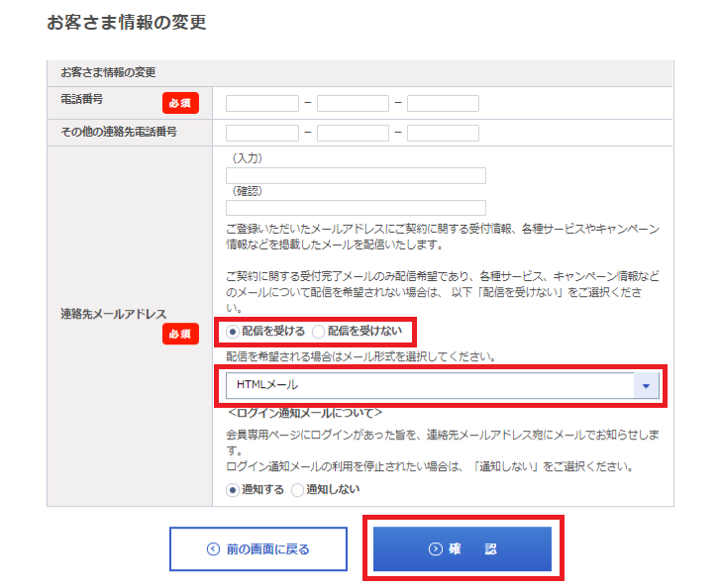This screenshot has width=723, height=588.
Task: Click the left-arrow icon on 前の画面に戻る
Action: (x=212, y=549)
